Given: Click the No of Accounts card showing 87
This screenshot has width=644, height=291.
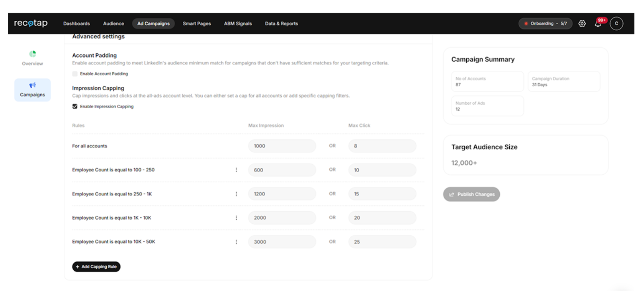Looking at the screenshot, I should tap(487, 81).
